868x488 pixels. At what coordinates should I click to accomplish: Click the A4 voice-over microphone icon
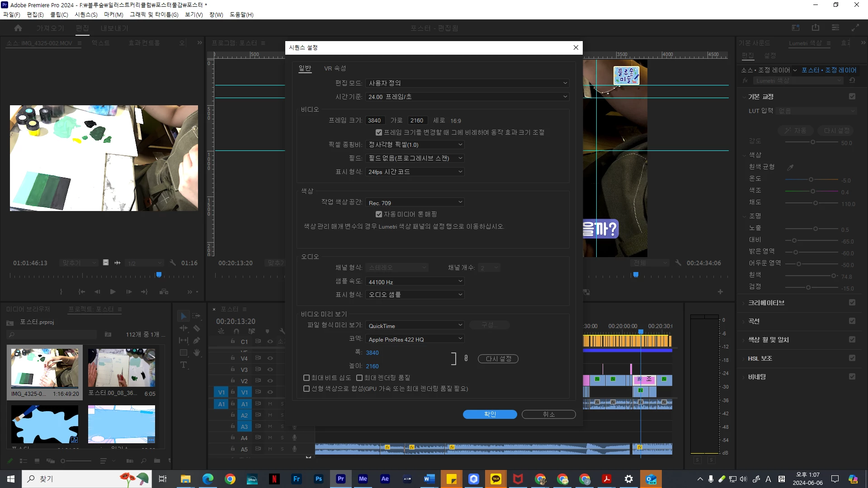294,437
